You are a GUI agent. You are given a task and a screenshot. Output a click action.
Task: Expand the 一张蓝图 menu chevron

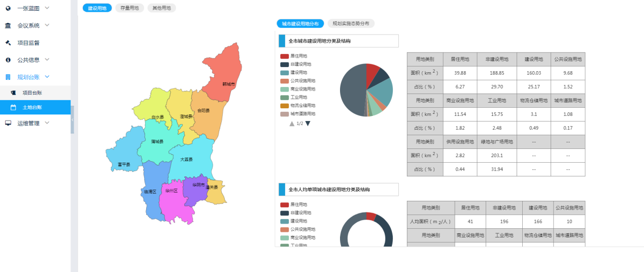47,8
